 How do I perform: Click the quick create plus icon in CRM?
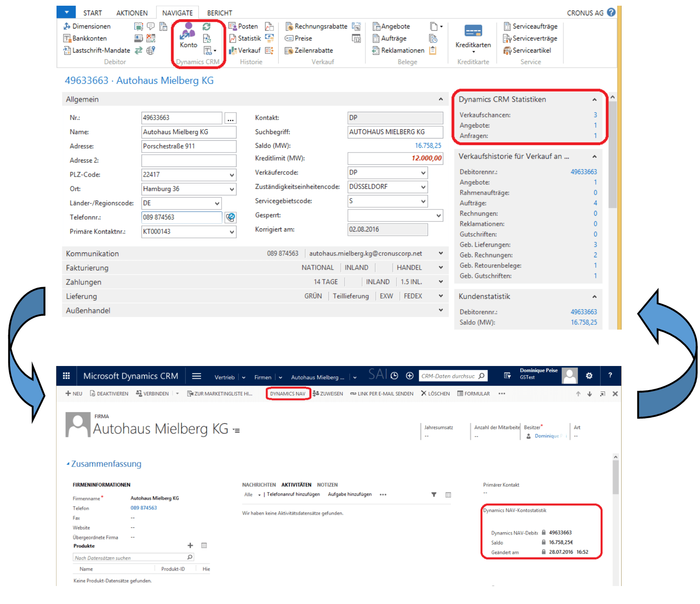click(410, 376)
